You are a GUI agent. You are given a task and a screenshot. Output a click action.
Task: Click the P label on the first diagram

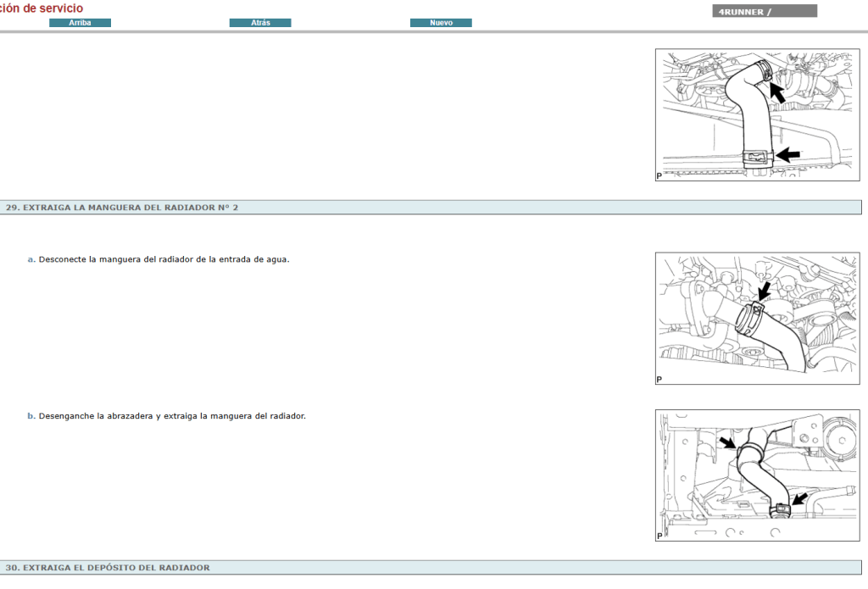tap(658, 175)
